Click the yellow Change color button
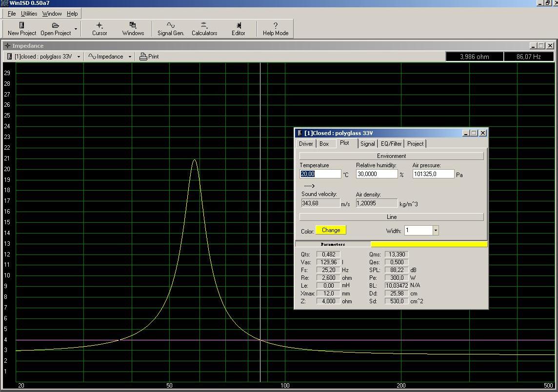The width and height of the screenshot is (558, 392). [331, 230]
